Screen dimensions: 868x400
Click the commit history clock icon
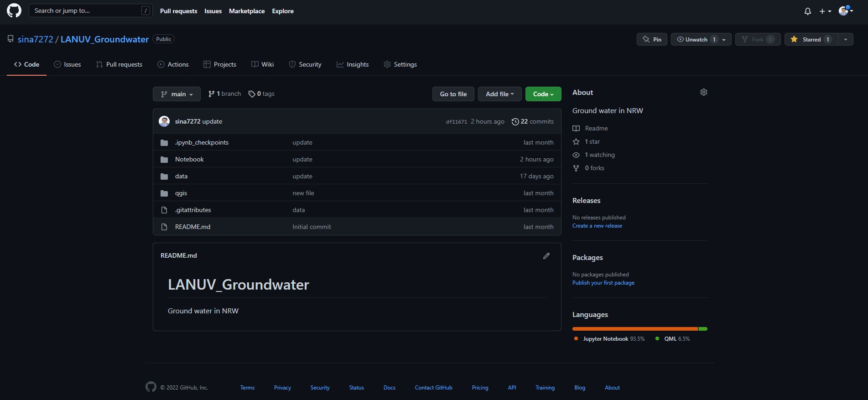tap(515, 122)
